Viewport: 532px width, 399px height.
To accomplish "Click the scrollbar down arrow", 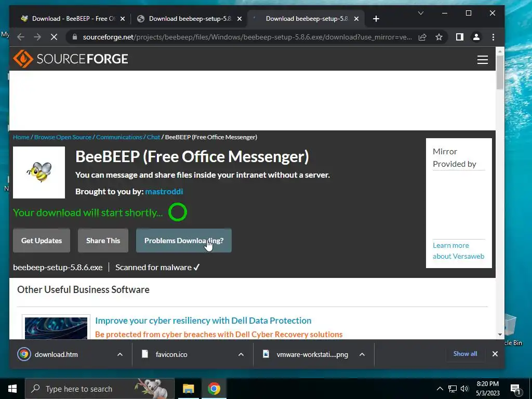I will 500,335.
